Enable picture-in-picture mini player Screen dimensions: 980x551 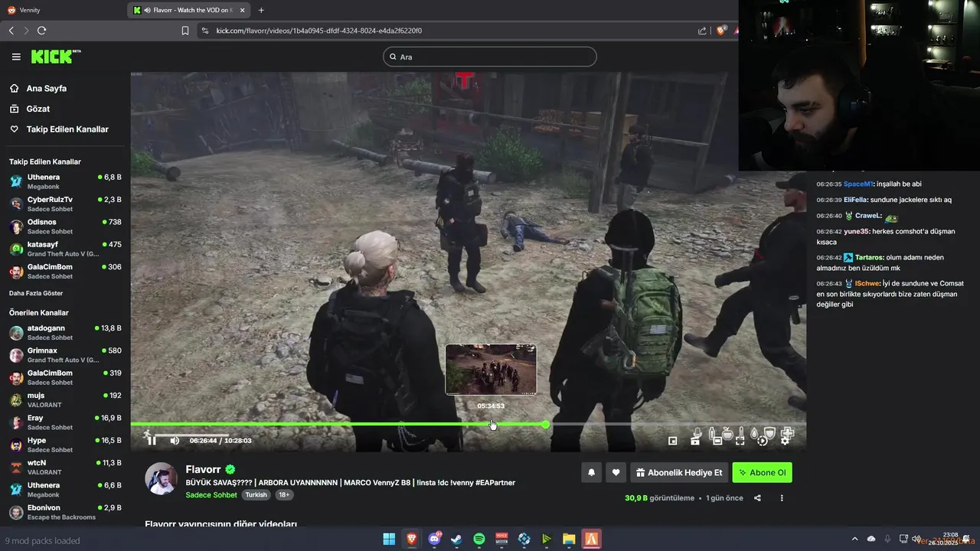(x=673, y=441)
